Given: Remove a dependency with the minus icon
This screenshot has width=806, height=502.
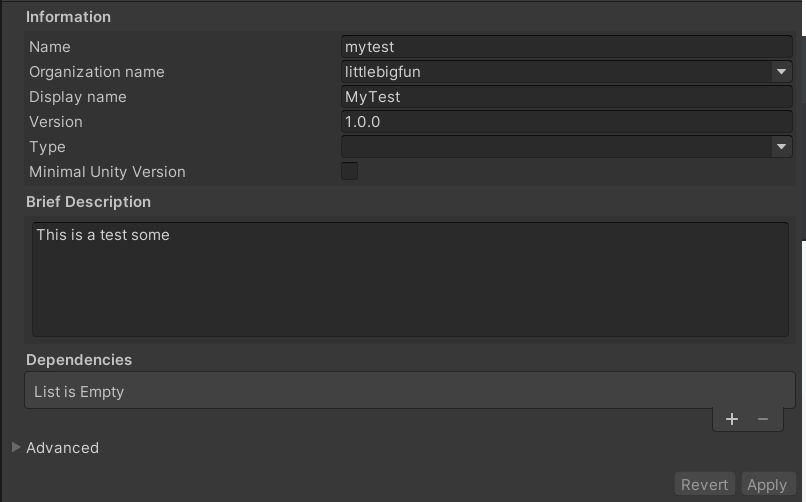Looking at the screenshot, I should 763,419.
